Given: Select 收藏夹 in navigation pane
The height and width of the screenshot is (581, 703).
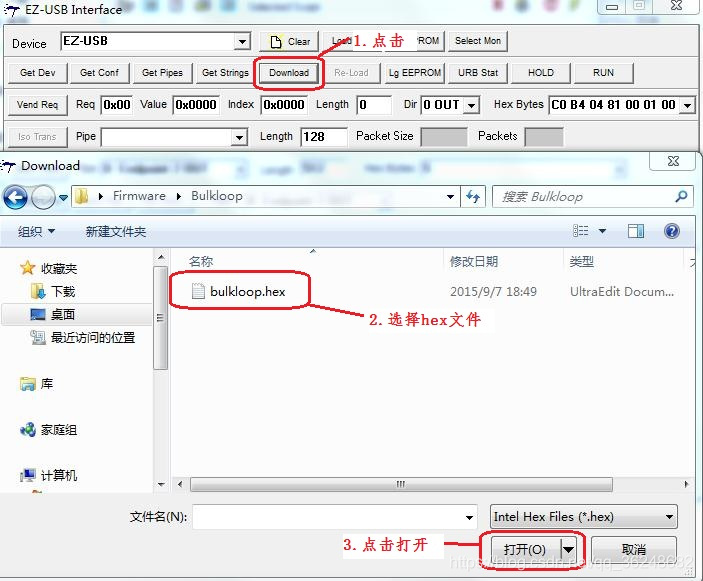Looking at the screenshot, I should coord(59,269).
